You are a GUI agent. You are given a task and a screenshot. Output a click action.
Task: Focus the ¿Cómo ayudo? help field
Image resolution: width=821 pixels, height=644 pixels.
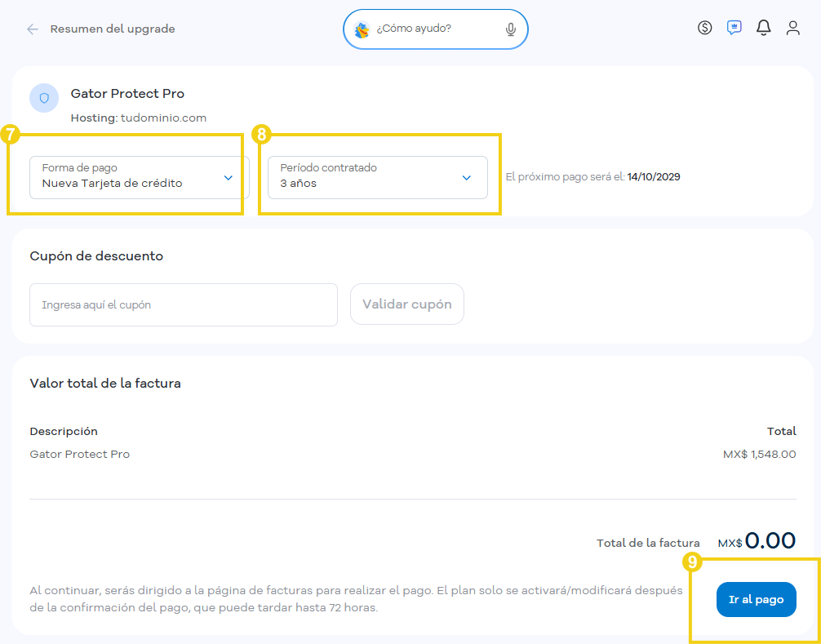(x=436, y=29)
